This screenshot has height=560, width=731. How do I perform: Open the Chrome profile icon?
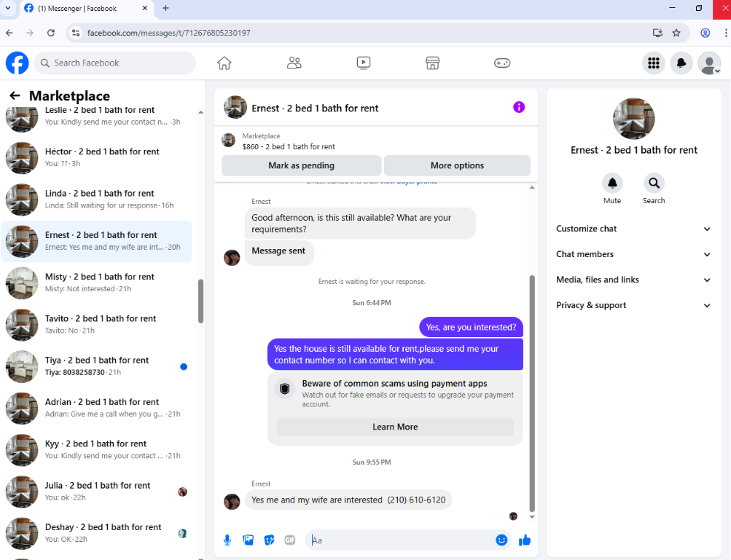[705, 33]
